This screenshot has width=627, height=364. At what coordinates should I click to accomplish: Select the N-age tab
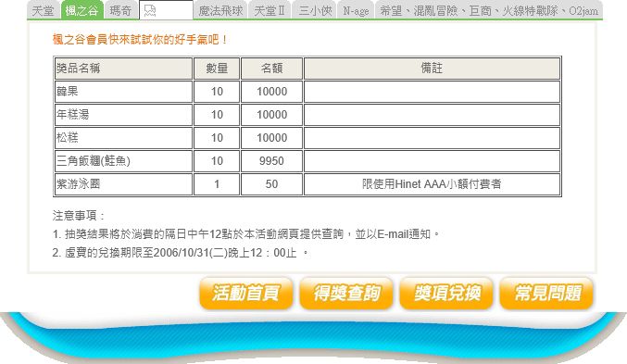pos(356,10)
